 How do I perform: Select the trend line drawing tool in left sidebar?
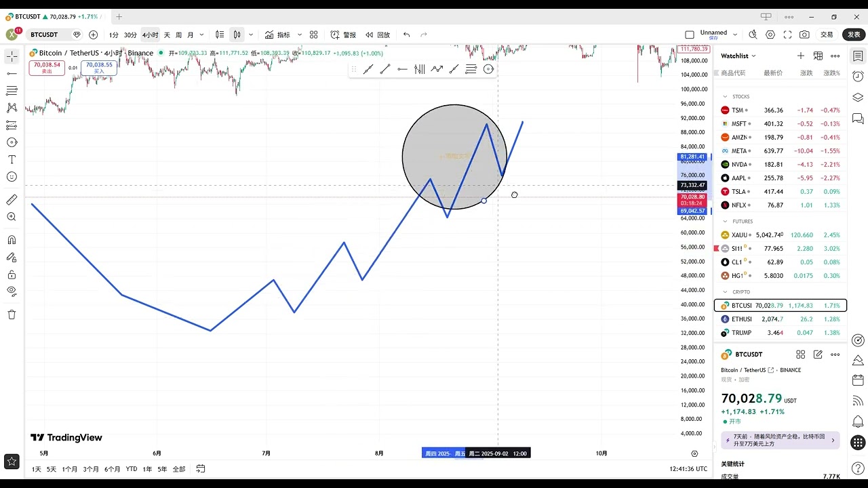tap(12, 73)
